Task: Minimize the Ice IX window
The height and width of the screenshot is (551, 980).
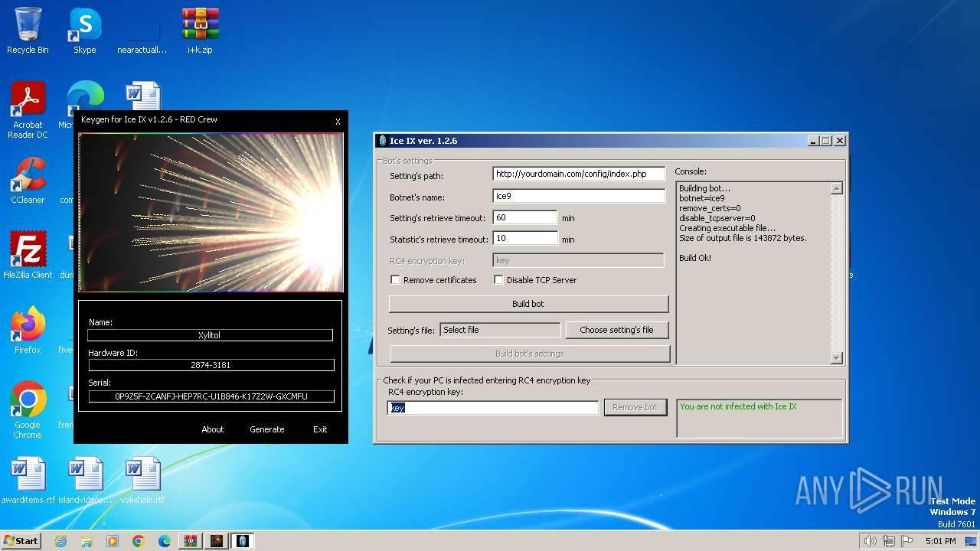Action: coord(812,141)
